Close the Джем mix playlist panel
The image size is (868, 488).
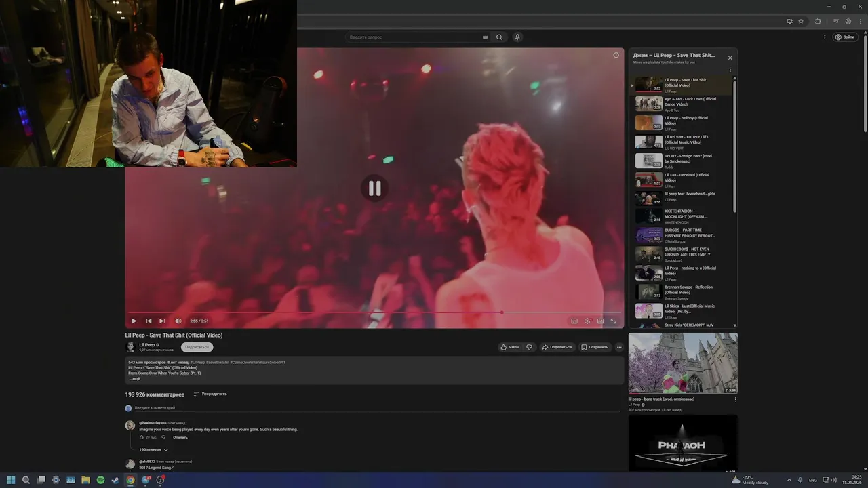[730, 58]
